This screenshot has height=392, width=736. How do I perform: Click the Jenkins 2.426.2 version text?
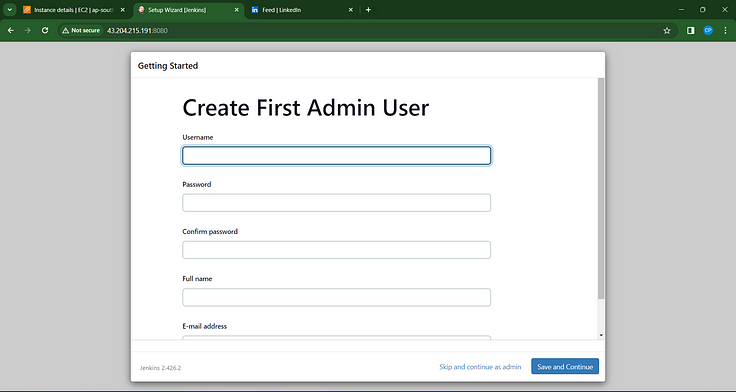(x=160, y=368)
